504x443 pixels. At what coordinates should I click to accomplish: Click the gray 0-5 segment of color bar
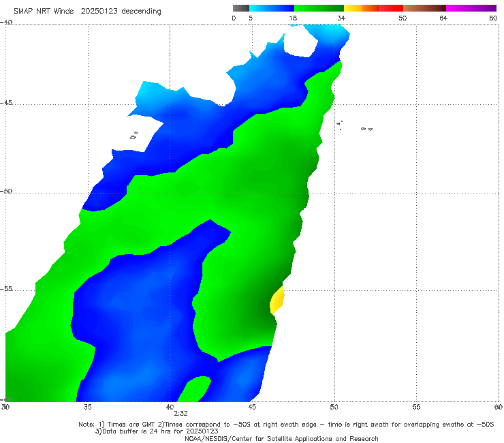[240, 8]
